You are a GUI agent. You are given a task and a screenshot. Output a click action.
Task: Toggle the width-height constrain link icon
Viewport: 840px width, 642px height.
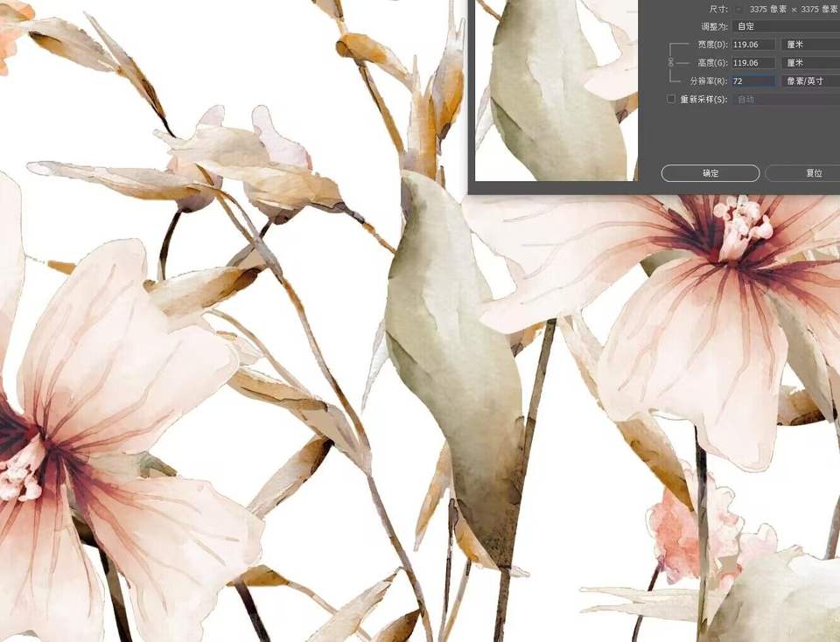coord(671,63)
